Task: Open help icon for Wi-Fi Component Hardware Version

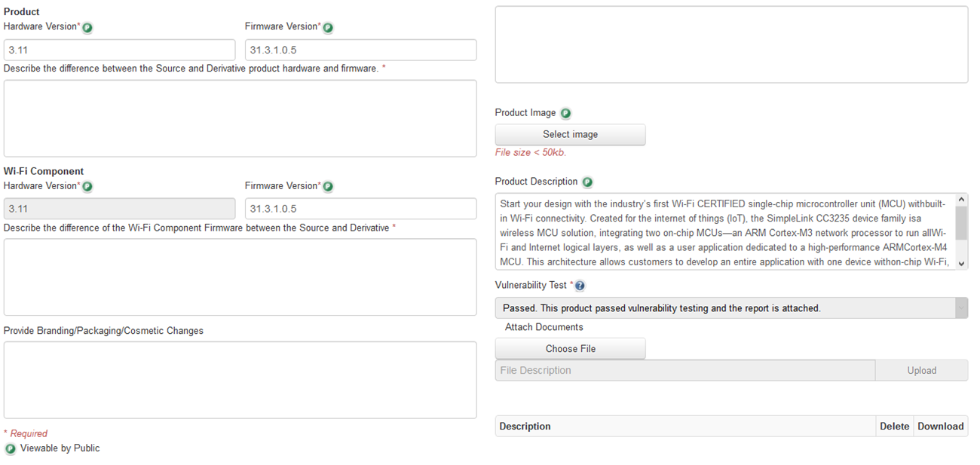Action: click(x=87, y=185)
